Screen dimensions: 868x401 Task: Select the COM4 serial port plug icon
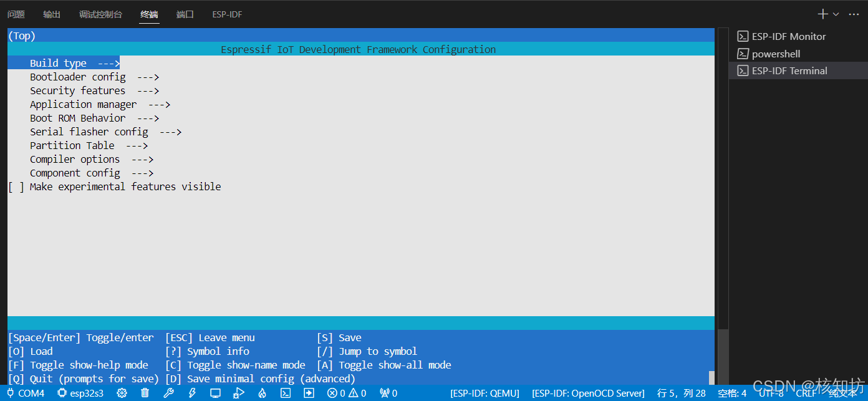point(11,393)
